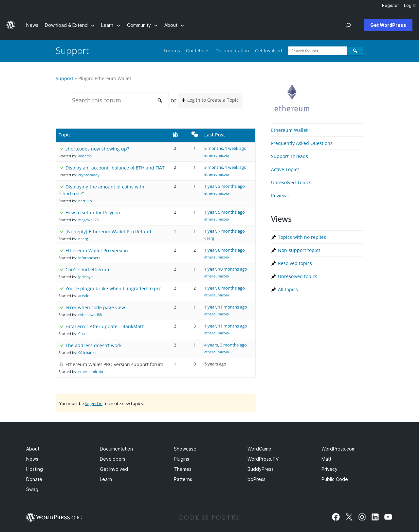Open Facebook page from footer icon
This screenshot has width=419, height=532.
[336, 517]
